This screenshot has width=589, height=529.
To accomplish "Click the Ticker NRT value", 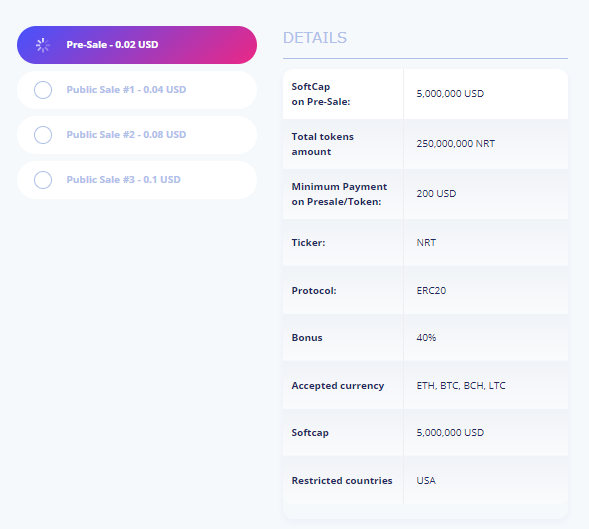I will pos(426,243).
